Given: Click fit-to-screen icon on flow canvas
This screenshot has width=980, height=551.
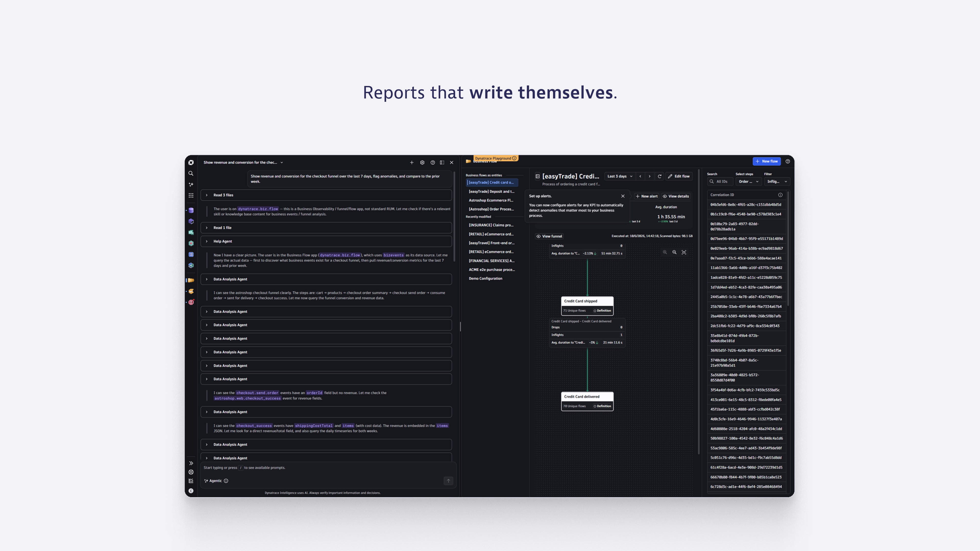Looking at the screenshot, I should 684,252.
